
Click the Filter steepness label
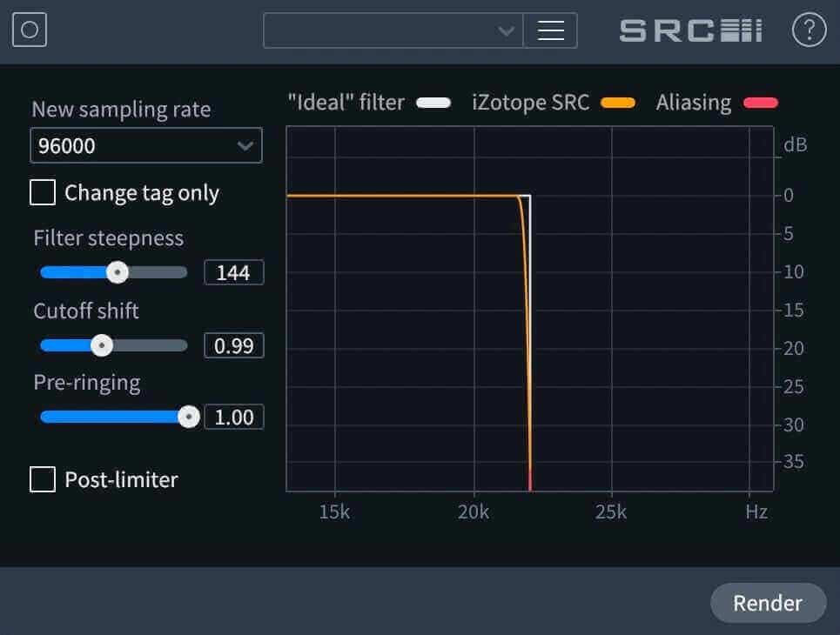pyautogui.click(x=109, y=238)
